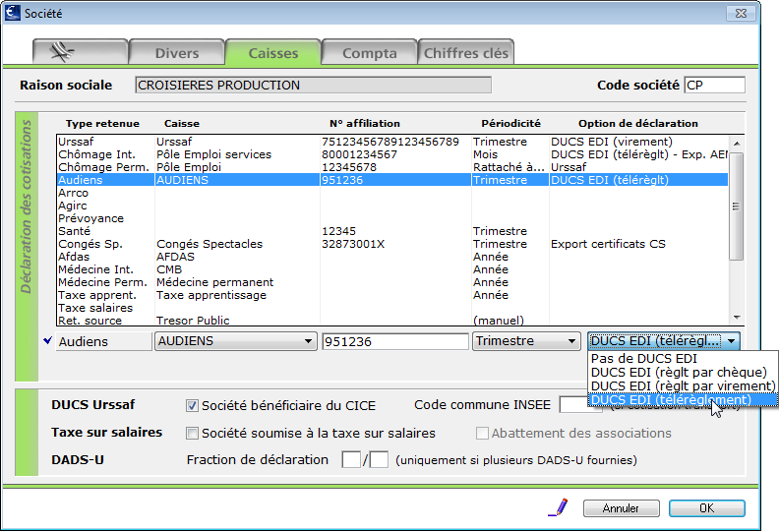Select the Médecine Int. row
Image resolution: width=779 pixels, height=532 pixels.
(x=392, y=269)
